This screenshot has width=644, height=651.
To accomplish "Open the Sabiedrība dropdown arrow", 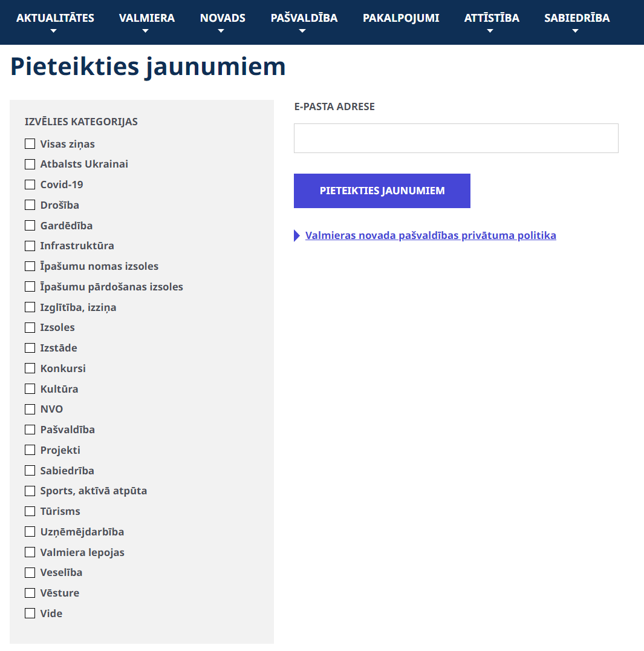I will click(575, 31).
